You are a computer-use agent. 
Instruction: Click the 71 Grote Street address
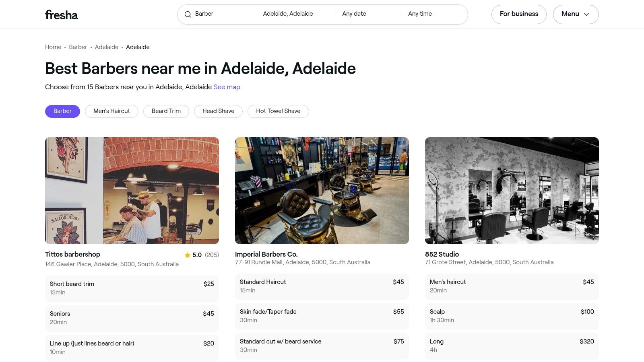pyautogui.click(x=489, y=262)
